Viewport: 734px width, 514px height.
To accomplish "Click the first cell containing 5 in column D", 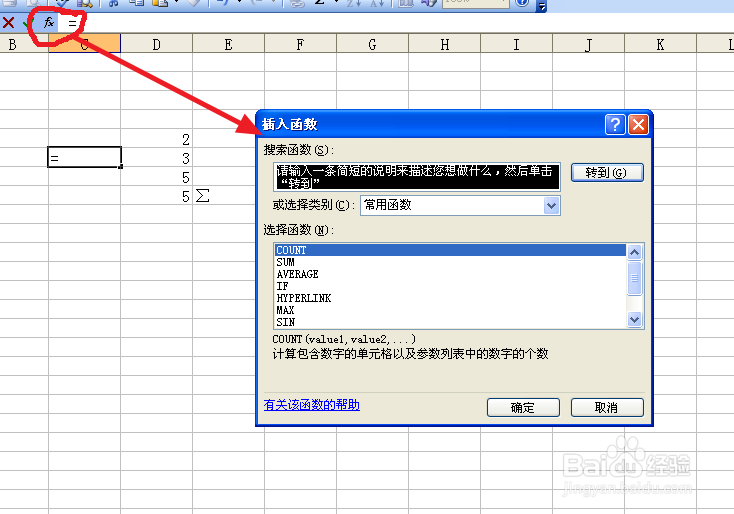I will pyautogui.click(x=156, y=177).
